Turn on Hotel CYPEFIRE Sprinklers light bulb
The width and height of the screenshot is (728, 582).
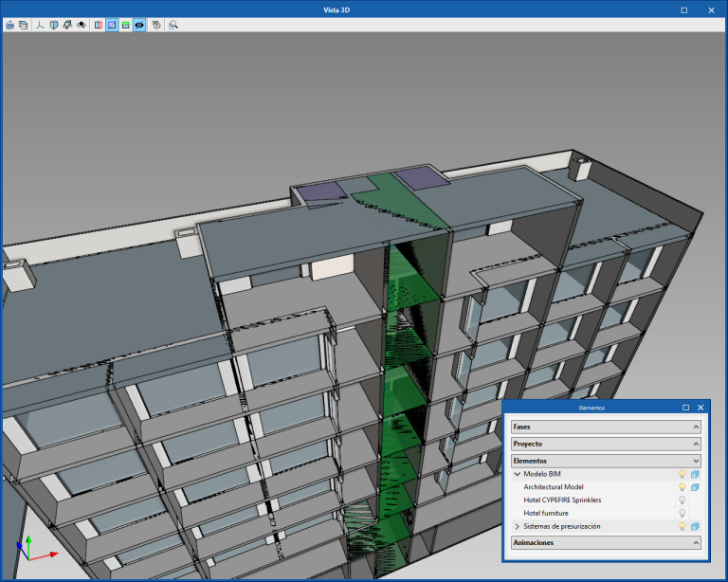681,500
